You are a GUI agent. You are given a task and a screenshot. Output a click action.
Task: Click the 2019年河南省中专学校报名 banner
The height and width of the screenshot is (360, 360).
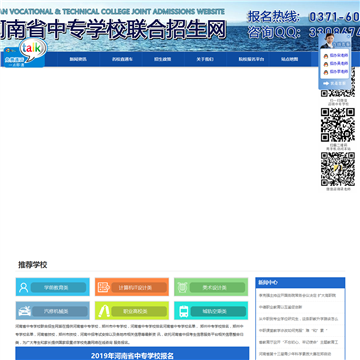click(132, 354)
